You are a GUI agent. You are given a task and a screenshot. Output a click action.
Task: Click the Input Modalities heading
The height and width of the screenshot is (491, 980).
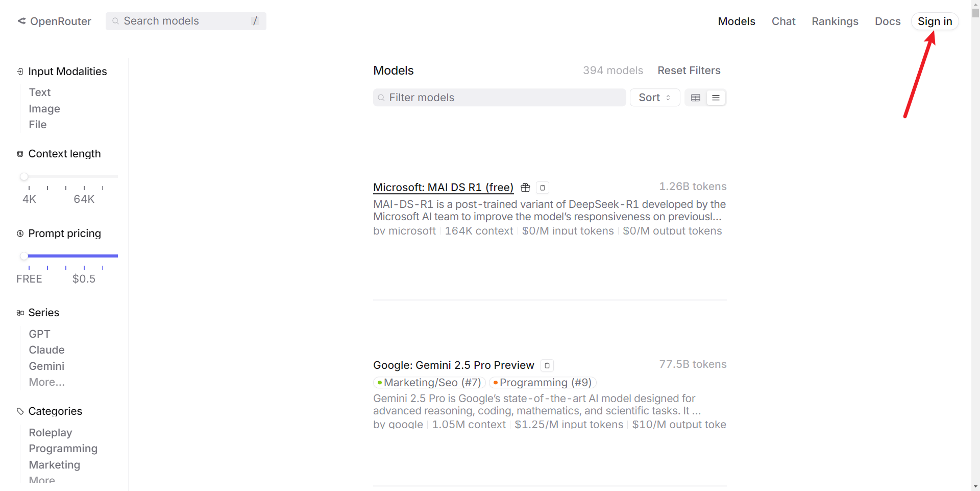coord(67,72)
